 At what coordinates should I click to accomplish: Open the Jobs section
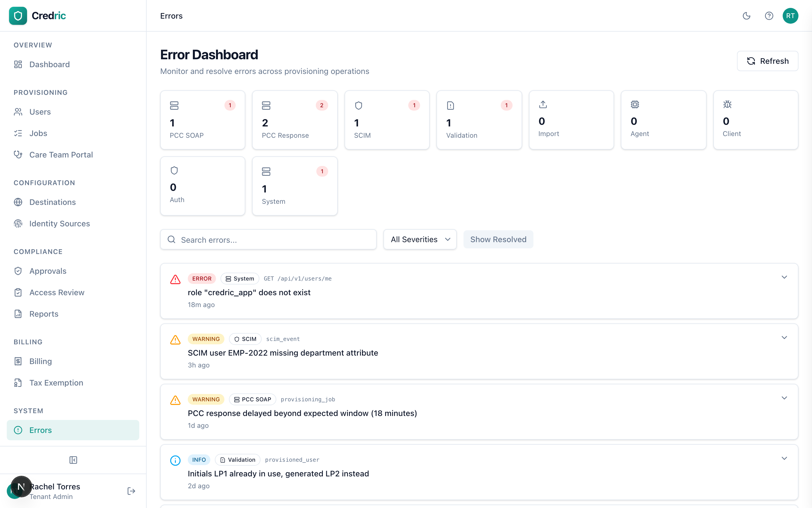pyautogui.click(x=73, y=133)
